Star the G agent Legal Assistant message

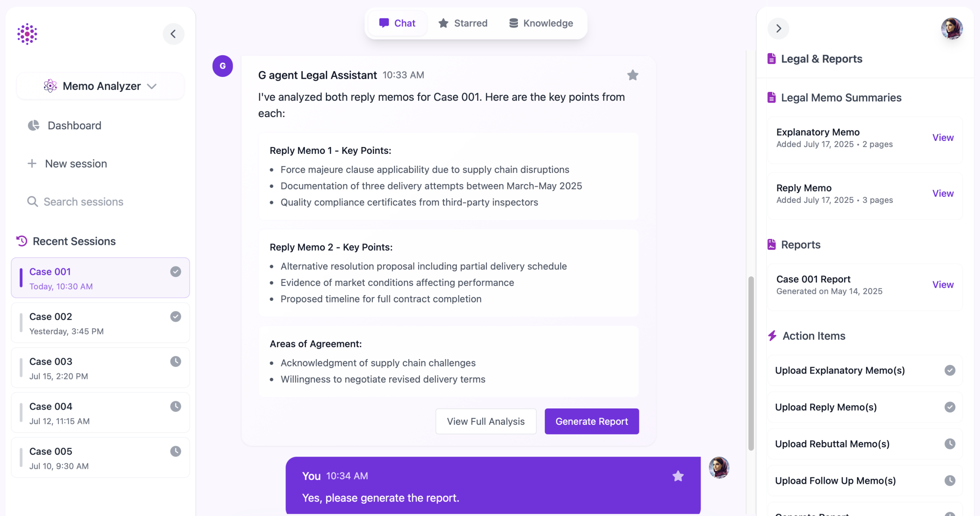click(632, 75)
